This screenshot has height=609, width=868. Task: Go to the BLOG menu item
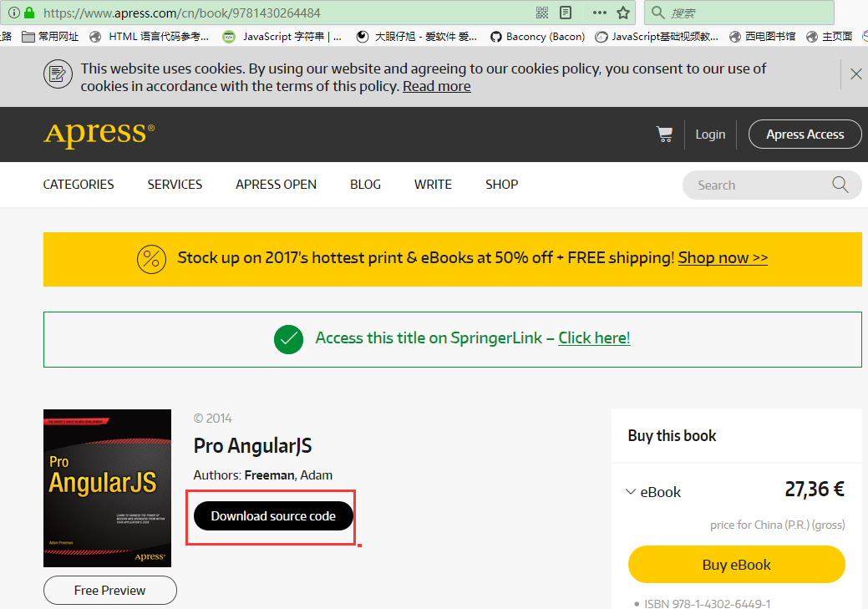pyautogui.click(x=365, y=185)
